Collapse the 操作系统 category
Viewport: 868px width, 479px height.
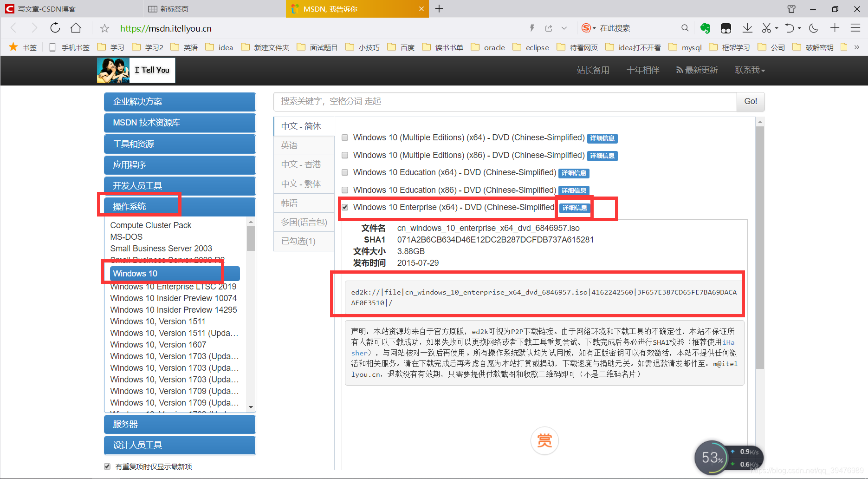[x=180, y=206]
